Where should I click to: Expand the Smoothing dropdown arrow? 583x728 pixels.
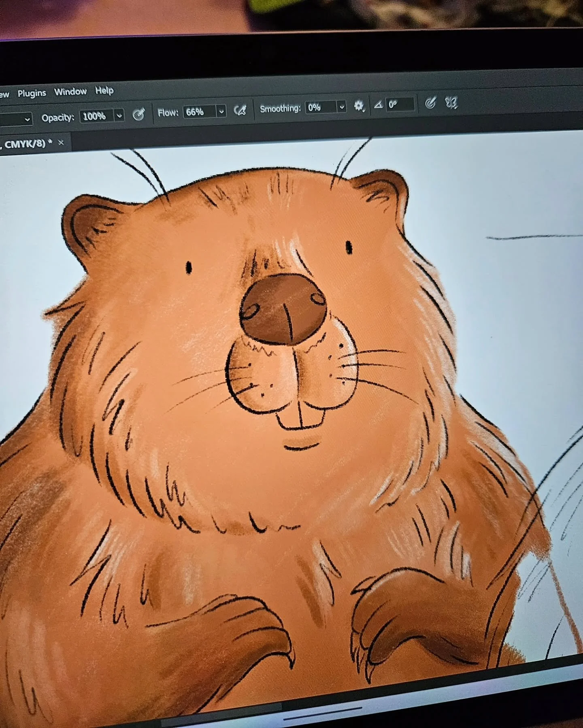click(x=342, y=107)
